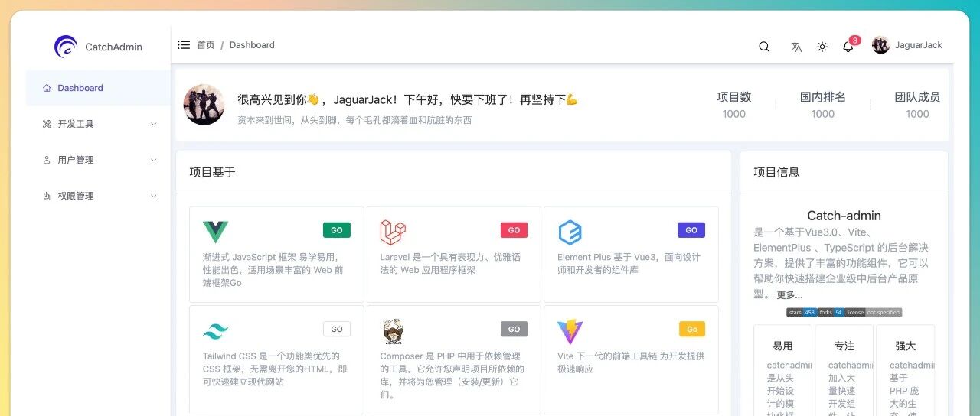Open the 更多... link in project info
The height and width of the screenshot is (416, 980).
789,294
